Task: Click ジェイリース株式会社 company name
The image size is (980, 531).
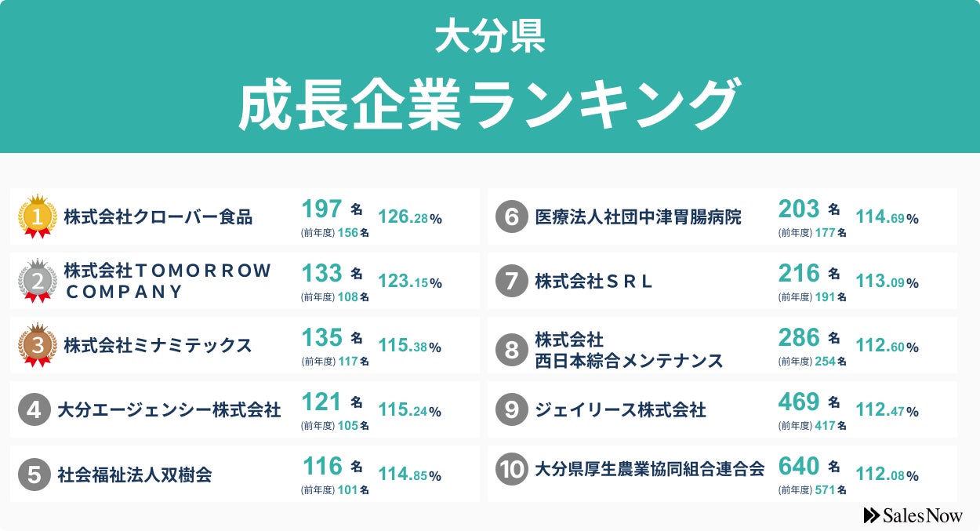Action: click(620, 409)
